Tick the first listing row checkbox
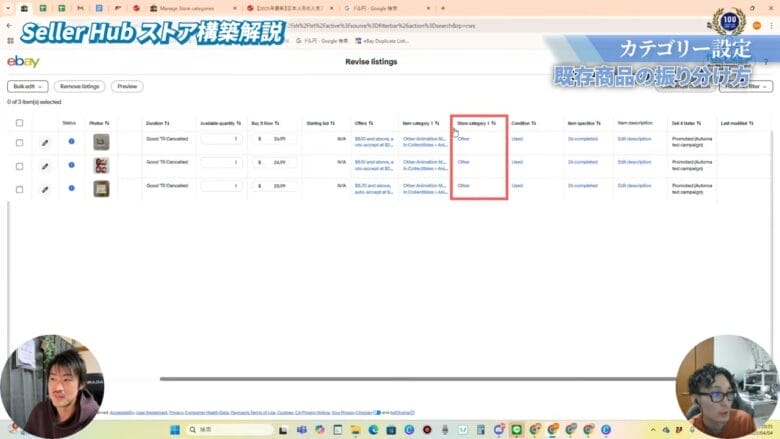 pyautogui.click(x=19, y=143)
